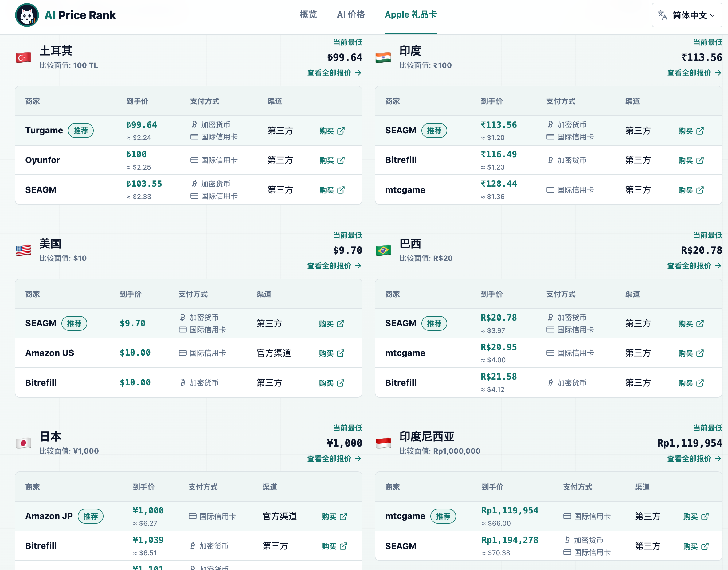Click Oyunfor merchant name
The height and width of the screenshot is (570, 728).
click(43, 160)
